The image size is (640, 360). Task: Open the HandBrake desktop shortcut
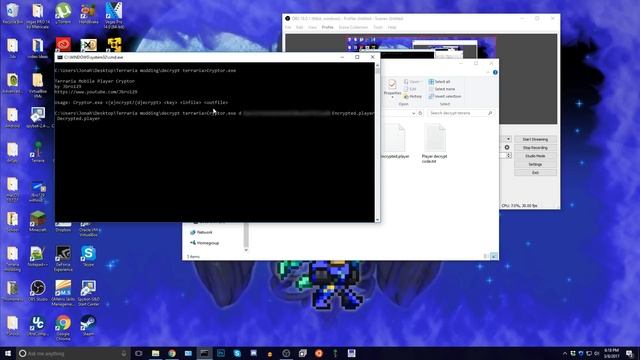[89, 13]
